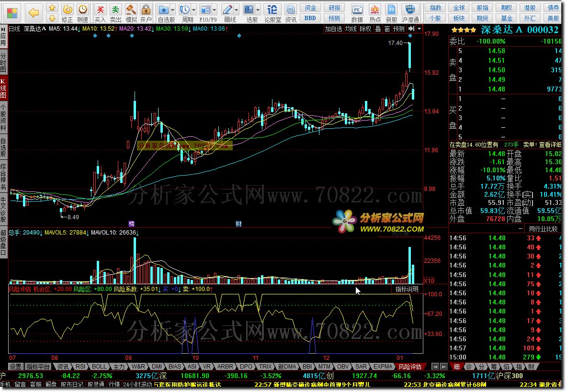Open the chart toolbar dropdown arrow
567x392 pixels.
[419, 29]
